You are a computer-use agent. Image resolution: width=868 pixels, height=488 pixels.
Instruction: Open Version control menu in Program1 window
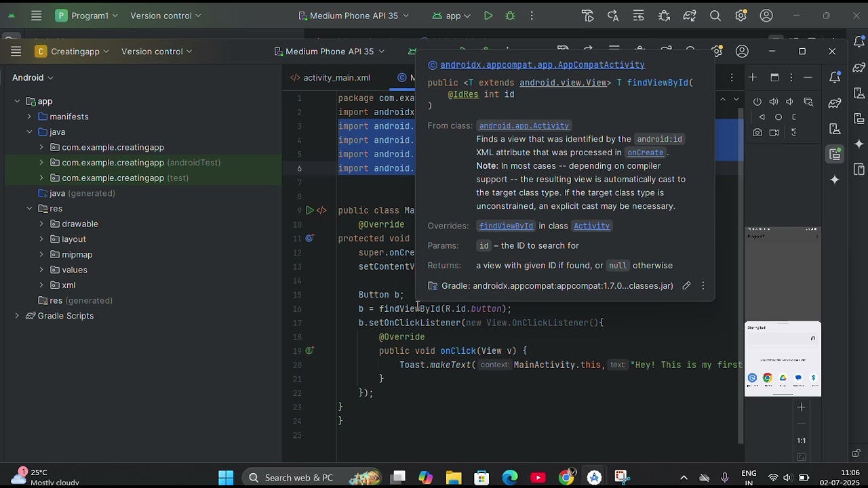[165, 16]
